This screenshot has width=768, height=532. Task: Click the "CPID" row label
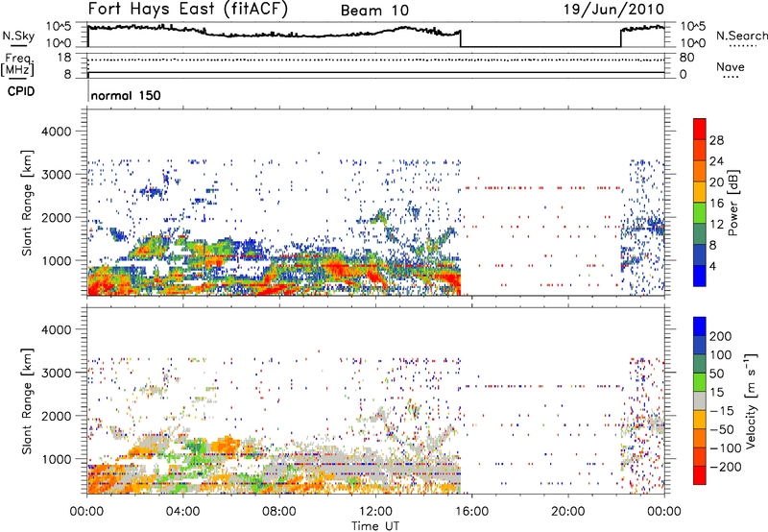tap(21, 91)
